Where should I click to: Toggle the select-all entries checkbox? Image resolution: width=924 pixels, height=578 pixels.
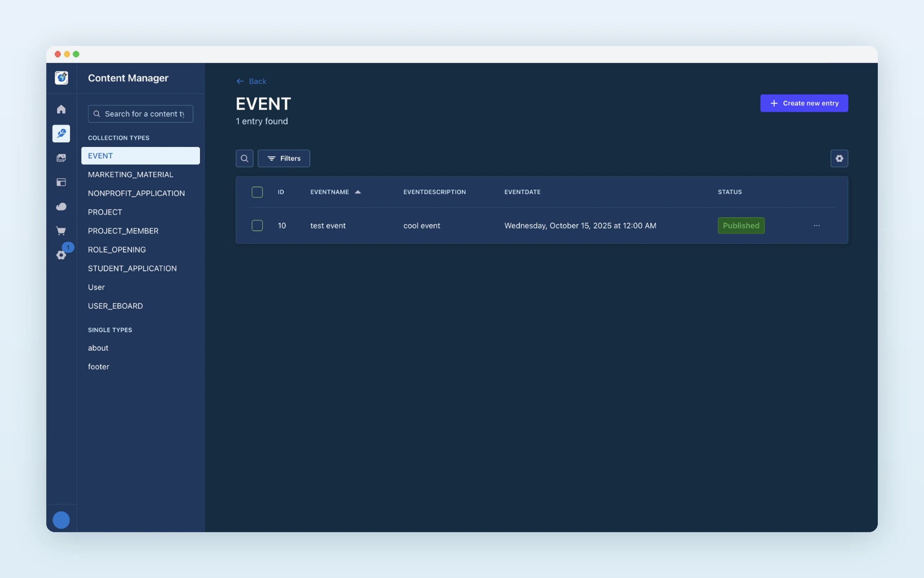257,192
